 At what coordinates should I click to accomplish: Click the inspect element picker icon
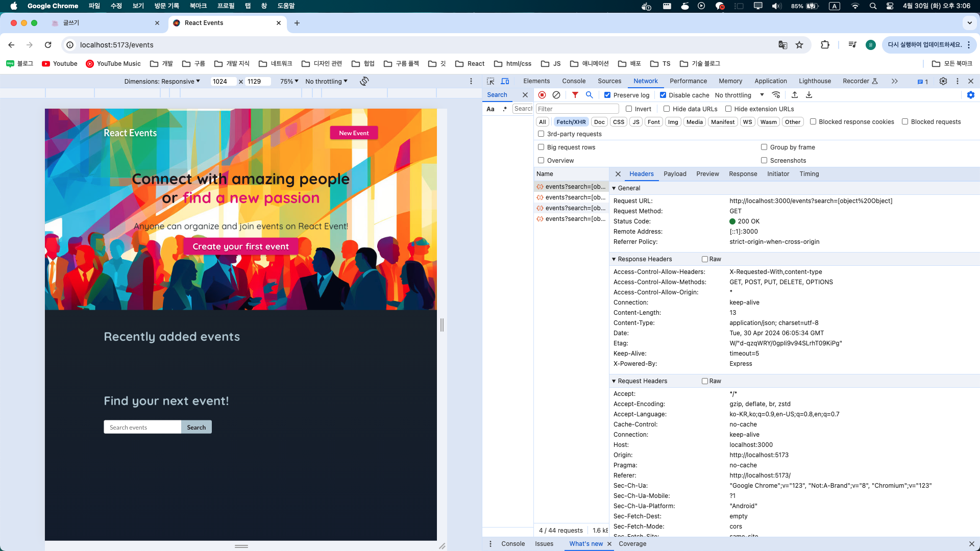[491, 81]
